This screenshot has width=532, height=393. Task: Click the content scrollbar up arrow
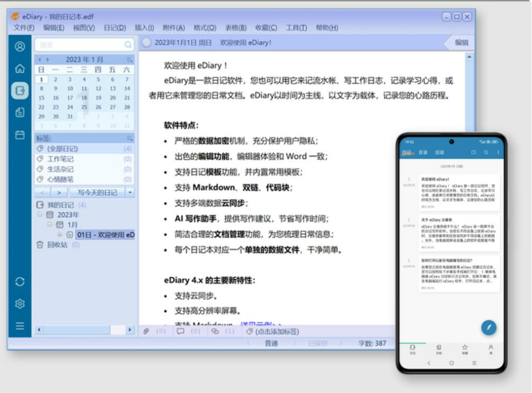[469, 57]
